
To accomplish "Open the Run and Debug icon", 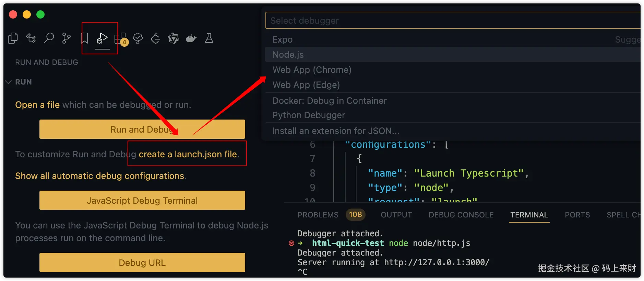I will [102, 38].
